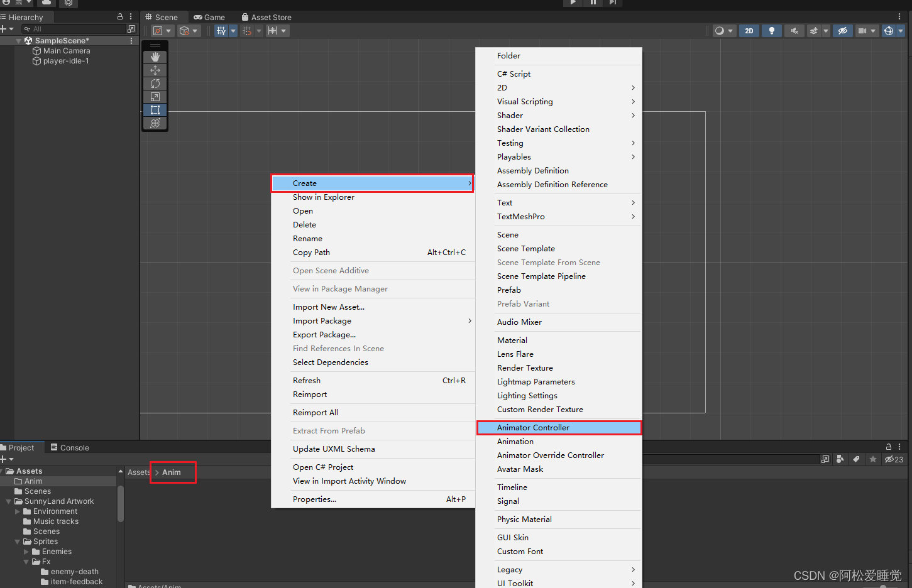Screen dimensions: 912x588
Task: Click the Hierarchy search field
Action: tap(74, 29)
